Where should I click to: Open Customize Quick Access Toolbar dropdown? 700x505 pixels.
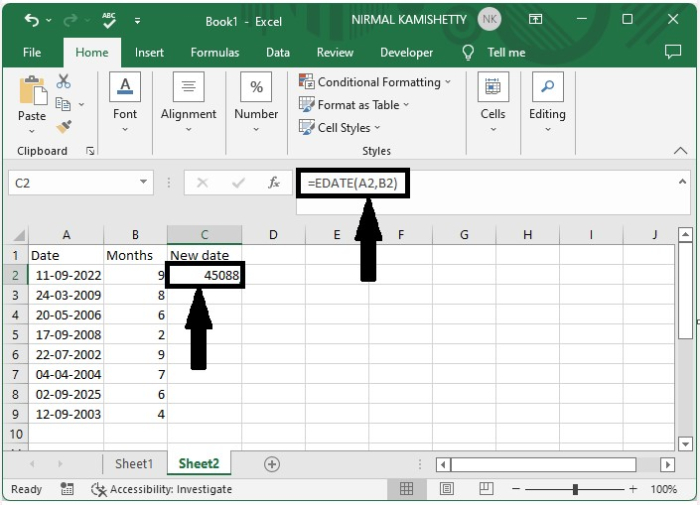[138, 21]
